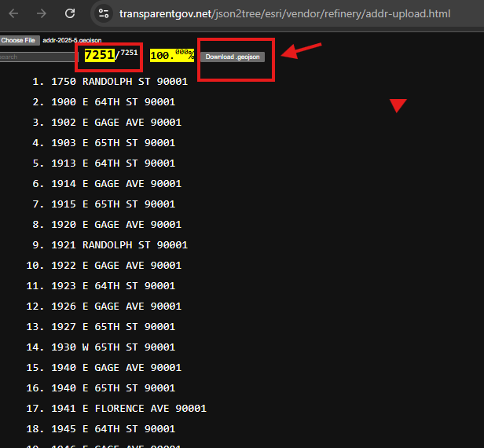
Task: Click the Download .geojson button
Action: (233, 57)
